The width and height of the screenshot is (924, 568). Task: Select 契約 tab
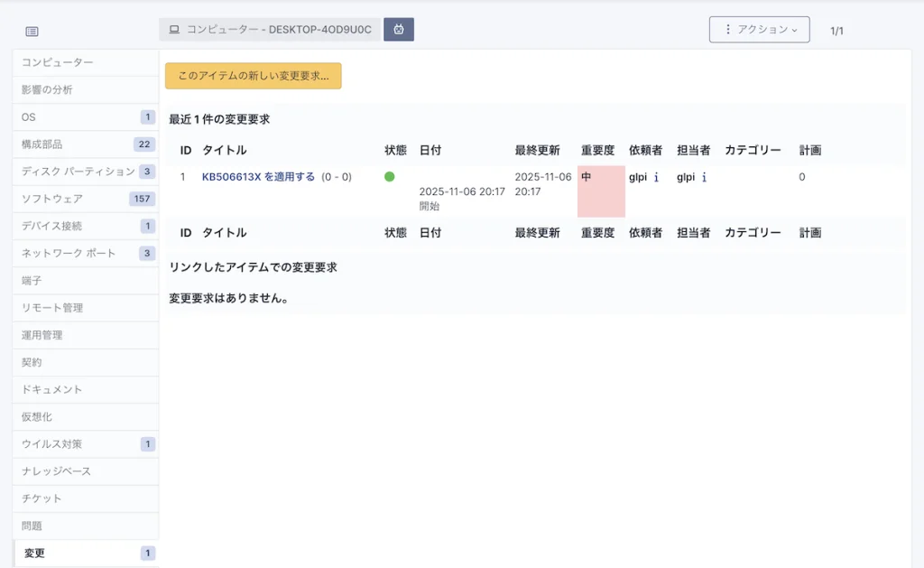(x=86, y=362)
